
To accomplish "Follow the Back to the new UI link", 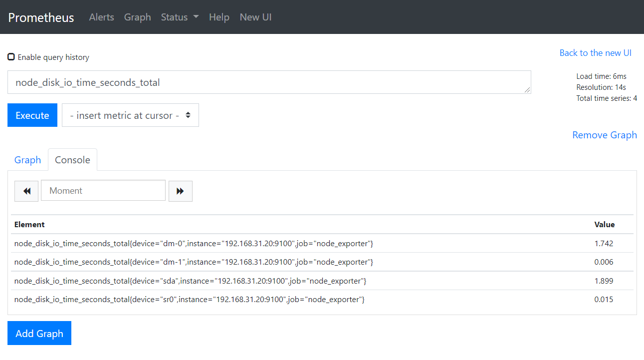I will 595,53.
